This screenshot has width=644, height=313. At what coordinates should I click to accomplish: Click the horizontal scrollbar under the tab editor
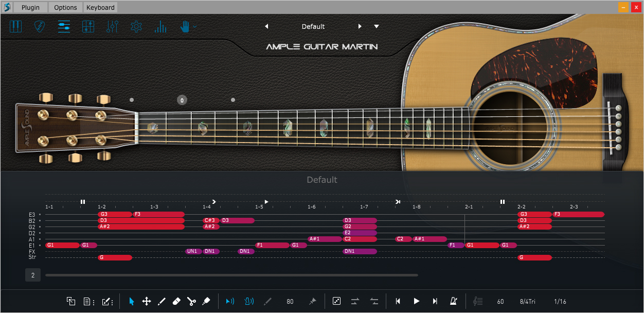[231, 275]
